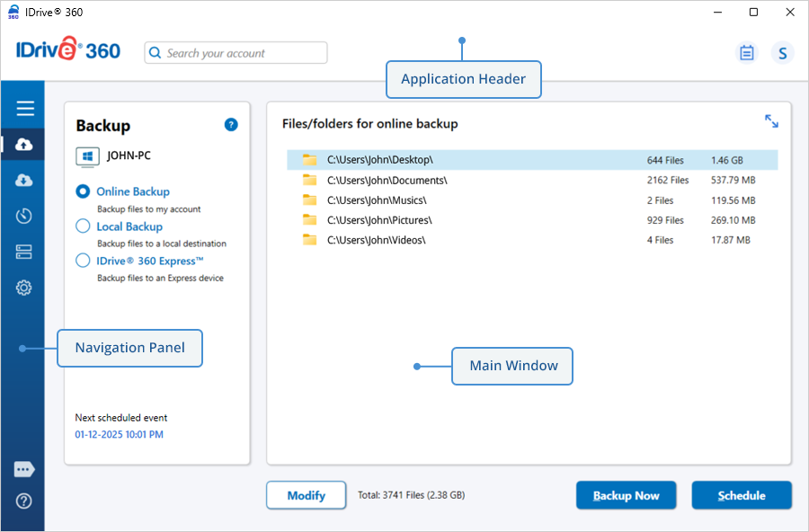This screenshot has height=532, width=809.
Task: Start backup with Backup Now button
Action: pyautogui.click(x=626, y=495)
